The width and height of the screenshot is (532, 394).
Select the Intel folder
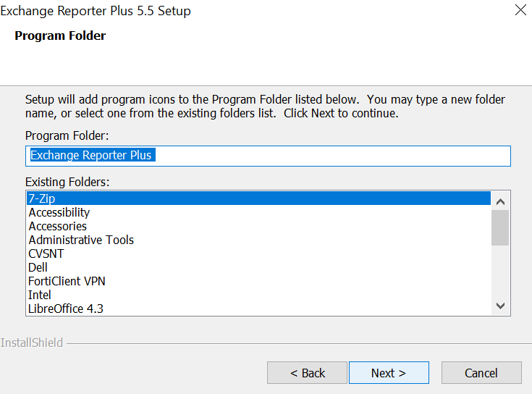(x=40, y=295)
